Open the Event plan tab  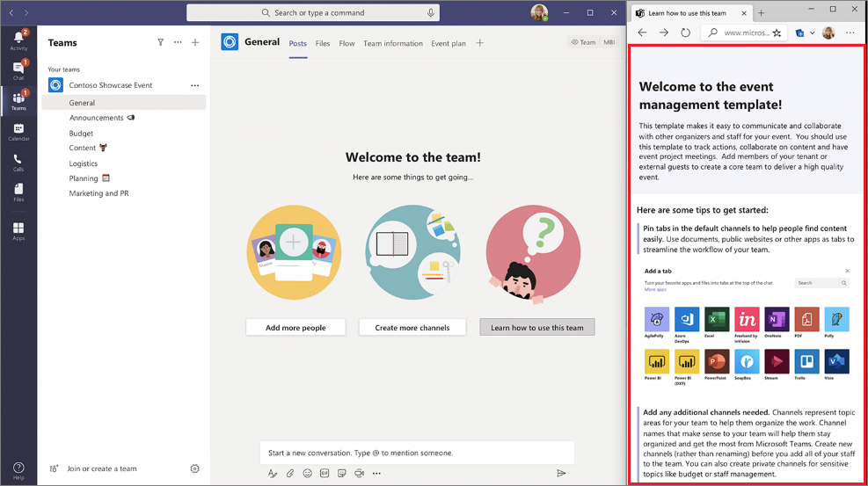[x=449, y=44]
